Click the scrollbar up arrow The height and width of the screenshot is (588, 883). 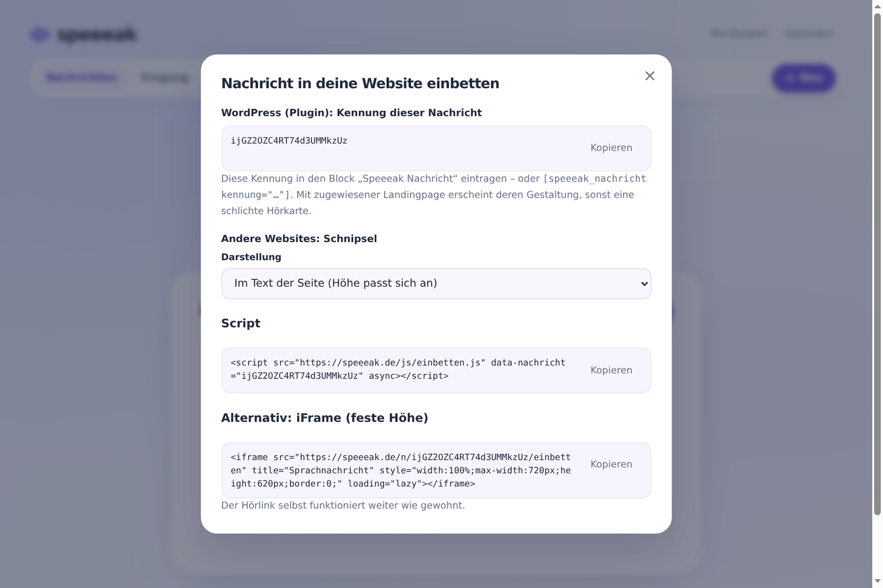click(877, 6)
